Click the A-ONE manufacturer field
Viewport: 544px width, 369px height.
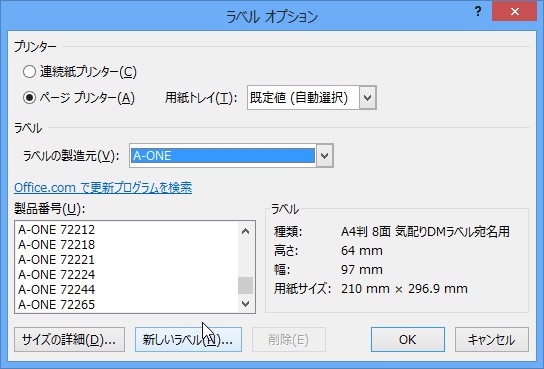223,156
